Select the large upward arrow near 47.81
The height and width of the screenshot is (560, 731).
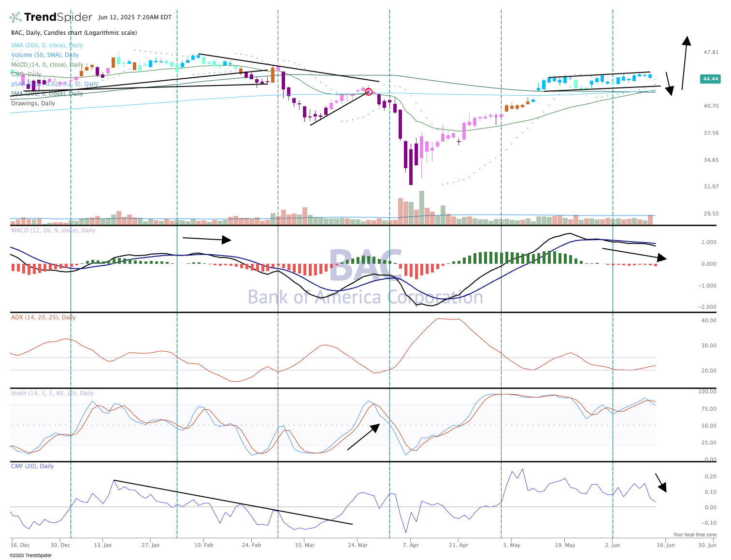(684, 63)
